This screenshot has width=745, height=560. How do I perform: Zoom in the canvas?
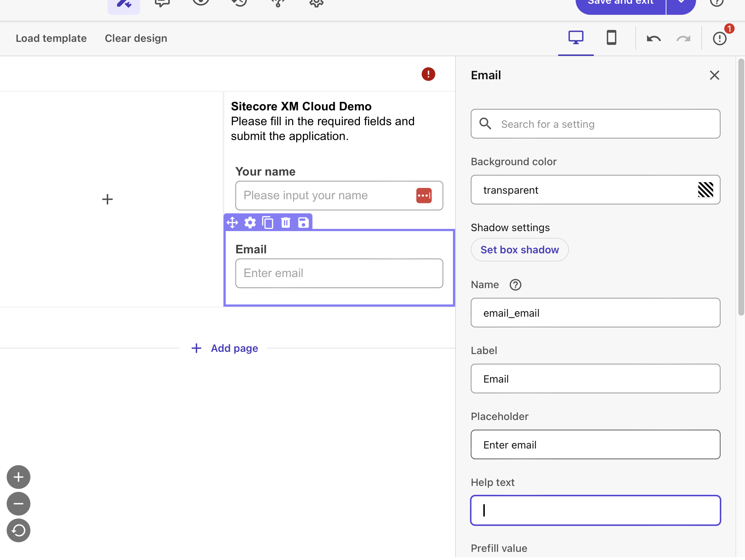19,477
